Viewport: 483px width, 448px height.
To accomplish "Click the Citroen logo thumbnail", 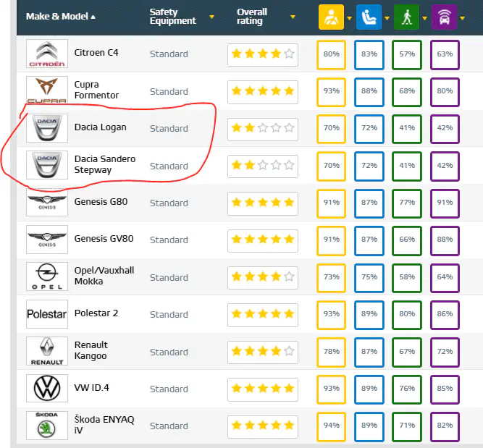I will click(x=47, y=54).
